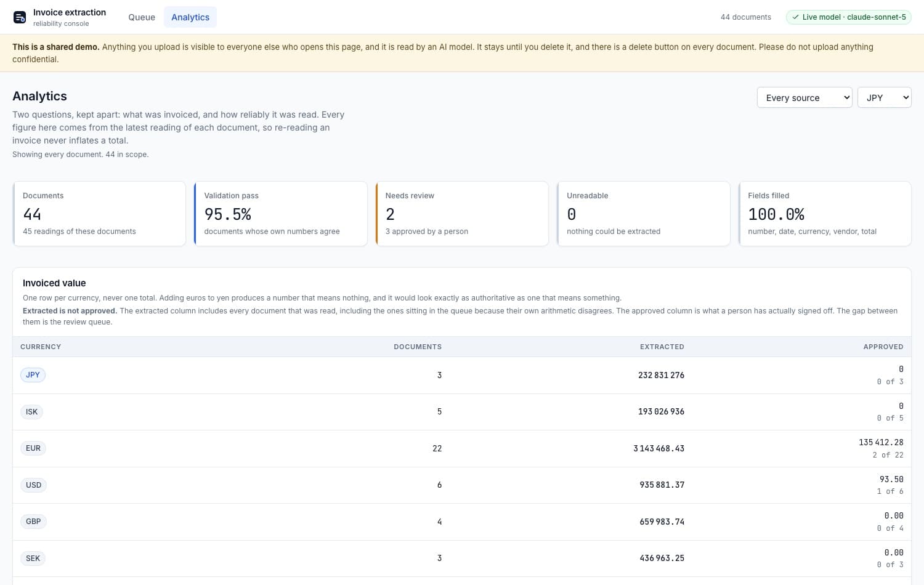Click extracted value 193 026 936
This screenshot has height=585, width=924.
661,411
